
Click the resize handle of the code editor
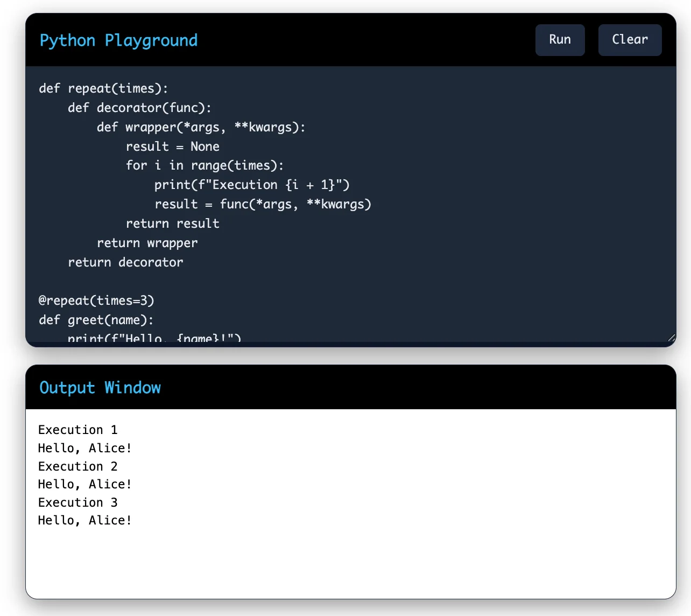[x=671, y=338]
